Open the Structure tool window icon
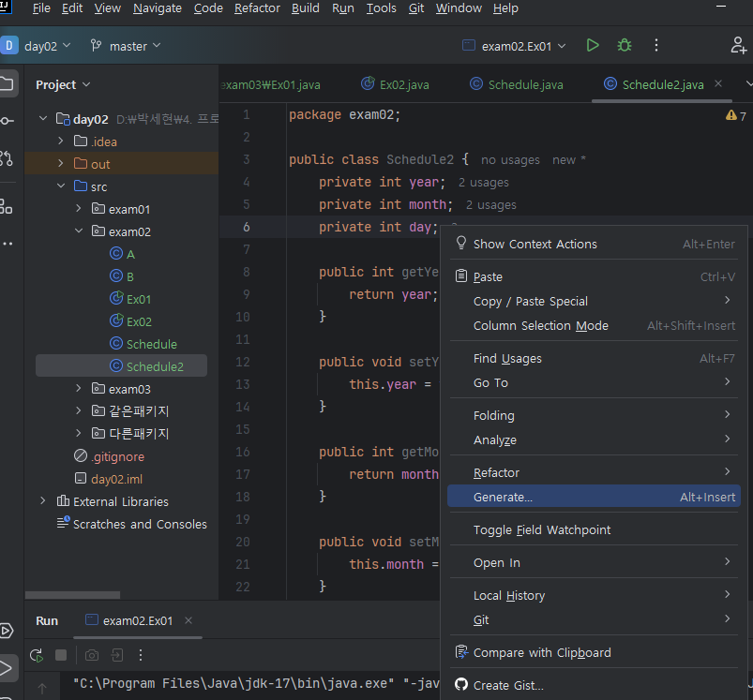 tap(7, 206)
